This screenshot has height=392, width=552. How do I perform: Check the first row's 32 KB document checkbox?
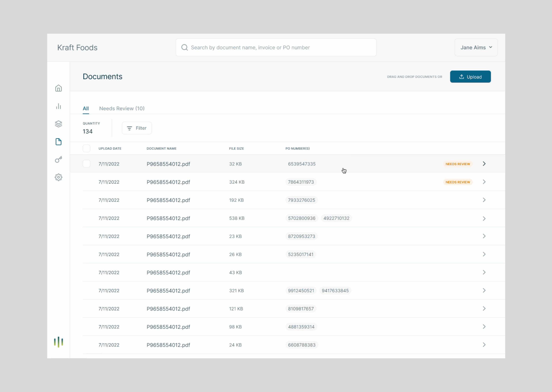pyautogui.click(x=86, y=164)
